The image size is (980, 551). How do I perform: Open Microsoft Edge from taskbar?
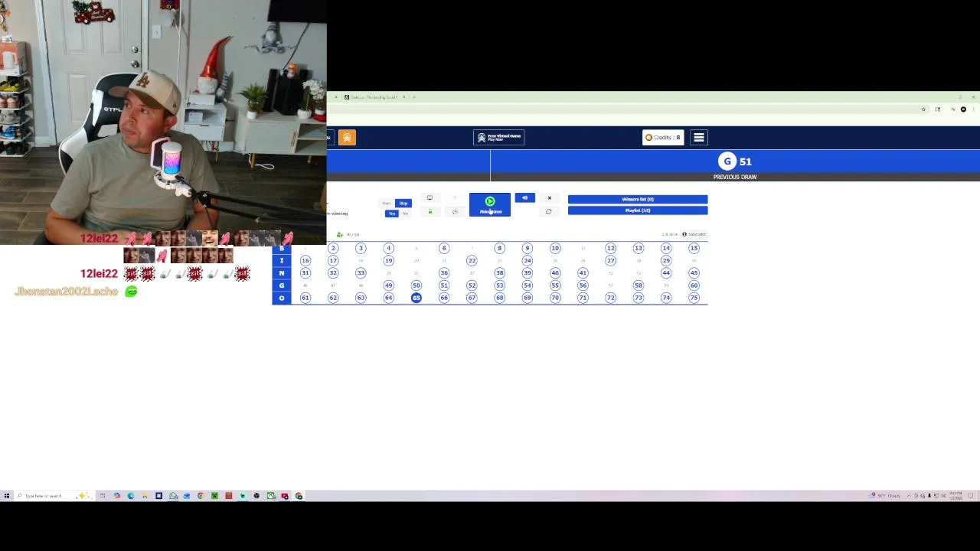coord(131,496)
